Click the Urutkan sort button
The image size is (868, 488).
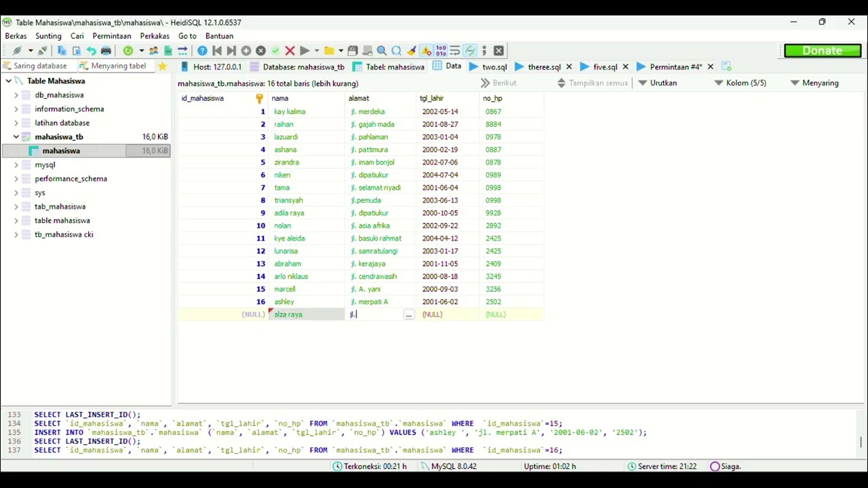pos(657,83)
